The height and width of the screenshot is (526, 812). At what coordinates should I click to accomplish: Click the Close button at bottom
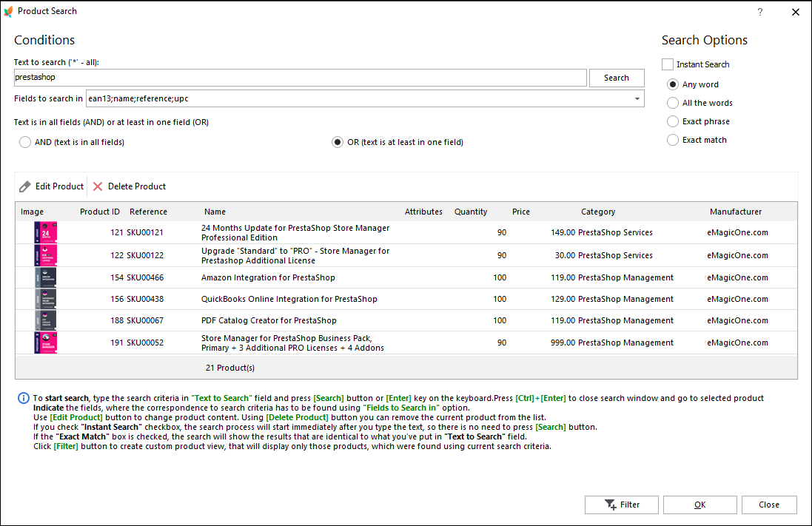coord(769,505)
